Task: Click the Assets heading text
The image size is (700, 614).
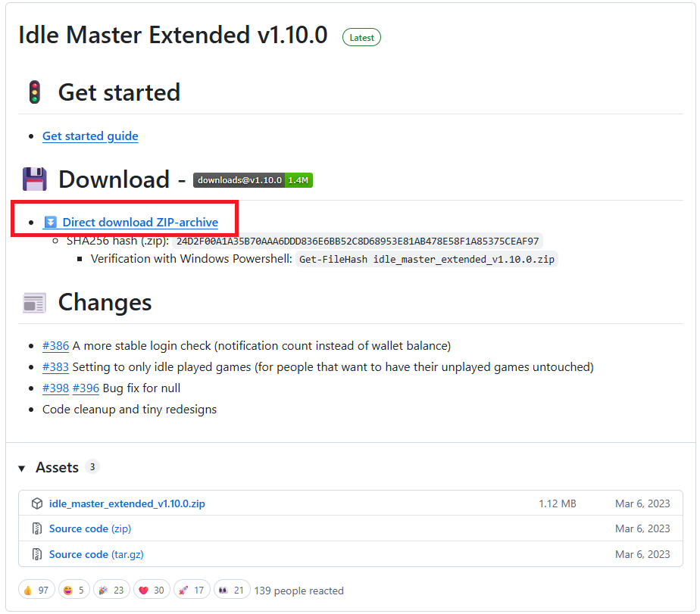Action: (57, 467)
